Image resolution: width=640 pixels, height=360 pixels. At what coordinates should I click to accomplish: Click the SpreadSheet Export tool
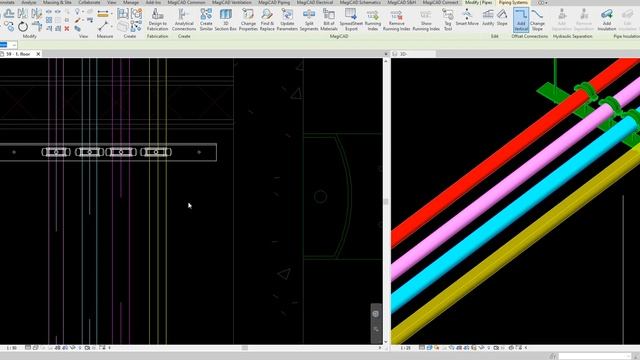351,20
